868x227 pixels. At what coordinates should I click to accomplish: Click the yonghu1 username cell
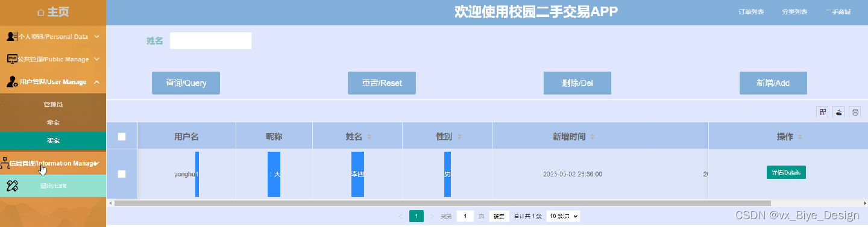click(x=186, y=174)
